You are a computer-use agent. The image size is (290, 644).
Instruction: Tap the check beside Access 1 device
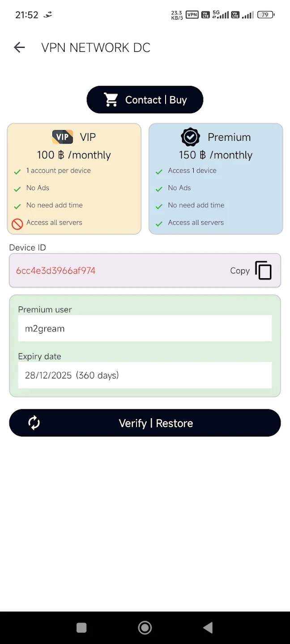click(x=158, y=171)
